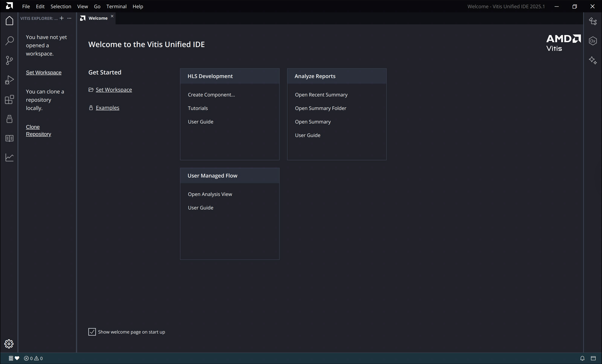Screen dimensions: 602x364
Task: Toggle bottom panel icon in status bar
Action: [593, 358]
